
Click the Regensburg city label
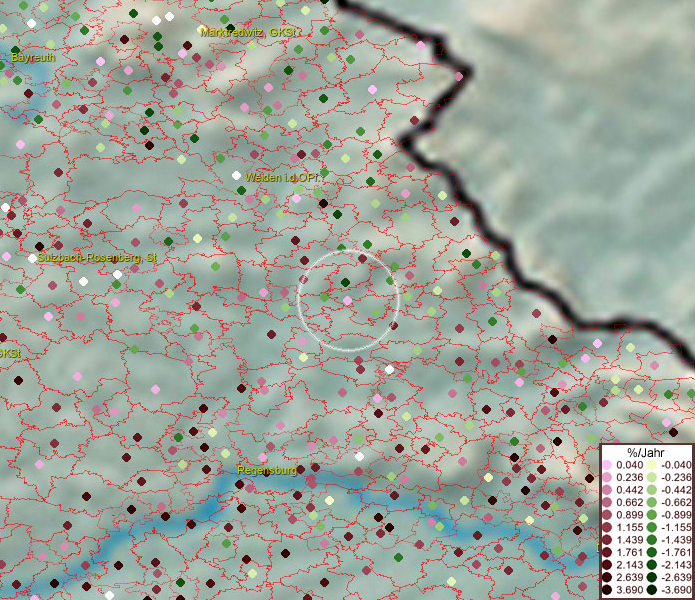[267, 469]
